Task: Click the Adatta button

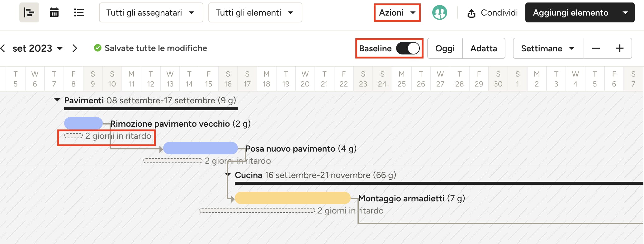Action: 484,48
